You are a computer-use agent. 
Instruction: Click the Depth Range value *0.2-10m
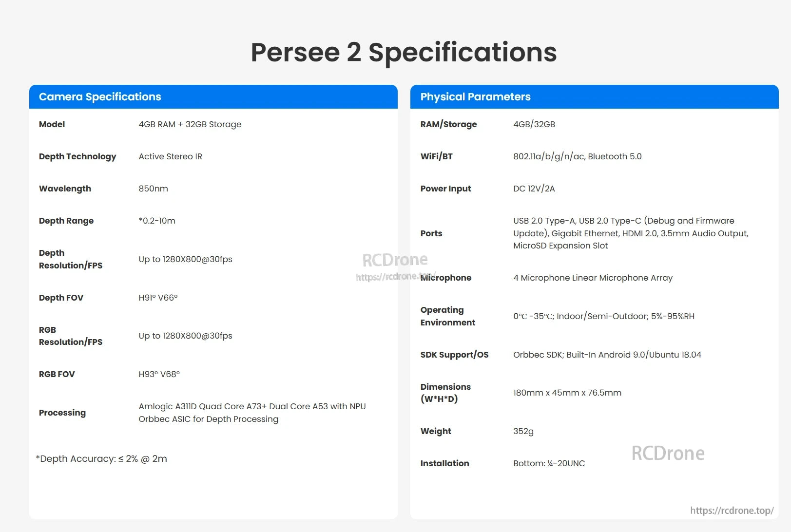(157, 221)
